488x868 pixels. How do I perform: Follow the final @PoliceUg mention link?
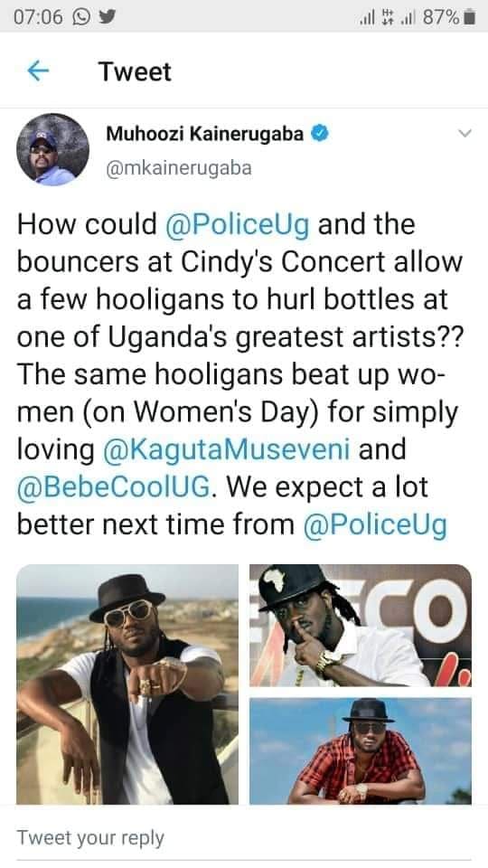[x=375, y=524]
